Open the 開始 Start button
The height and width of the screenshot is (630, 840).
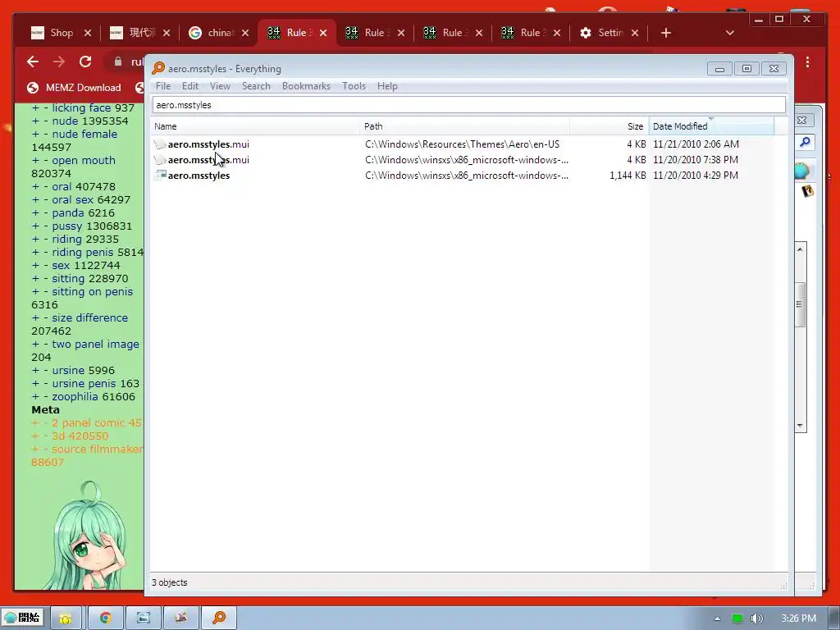22,618
